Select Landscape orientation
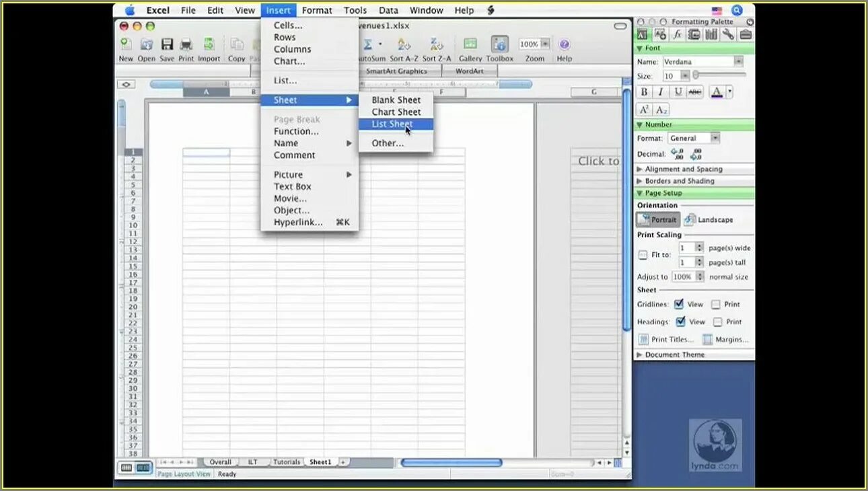Screen dimensions: 868x491 pos(709,219)
